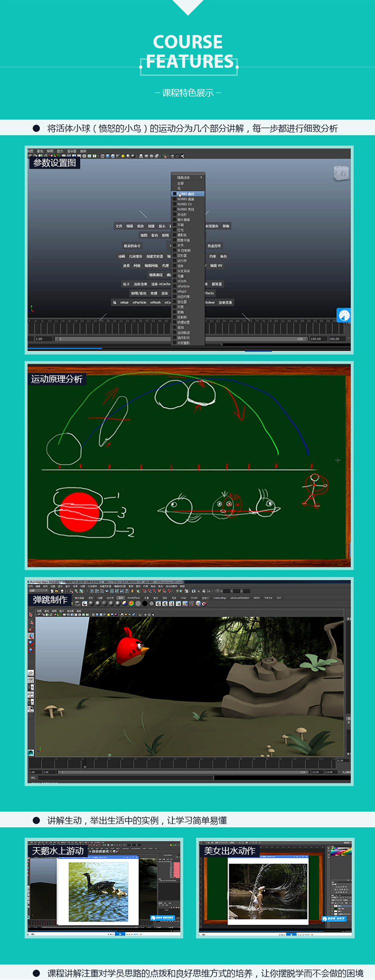375x980 pixels.
Task: Switch to TURTLE shelf tab
Action: 268,597
